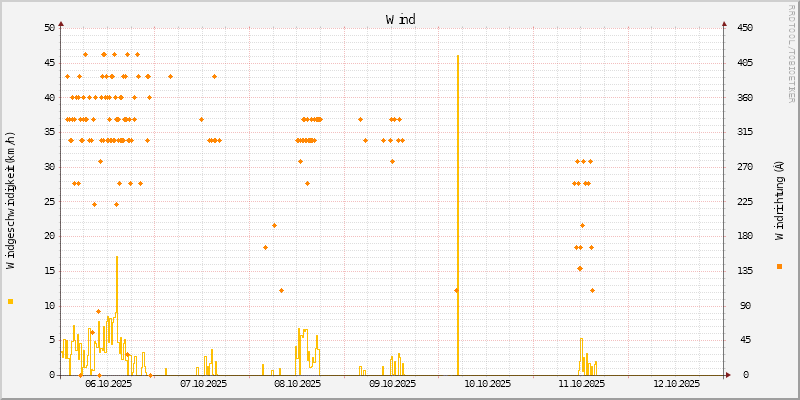Select the 11.10.2025 date label
Viewport: 800px width, 400px height.
coord(582,383)
